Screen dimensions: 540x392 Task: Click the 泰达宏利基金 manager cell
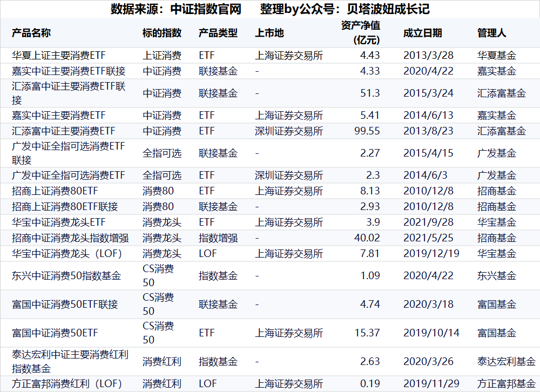[507, 361]
